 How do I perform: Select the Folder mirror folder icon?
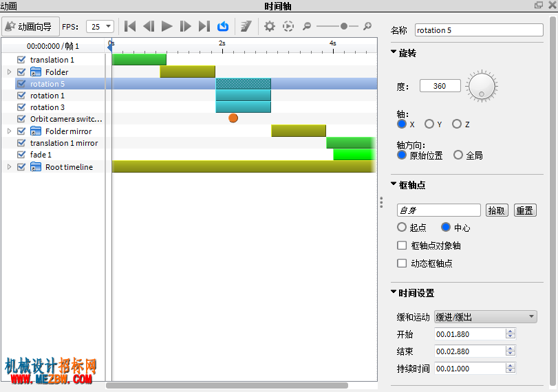pos(36,131)
